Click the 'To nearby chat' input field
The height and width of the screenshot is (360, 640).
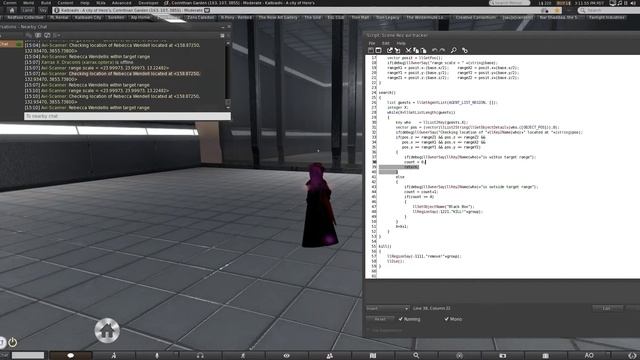[127, 116]
